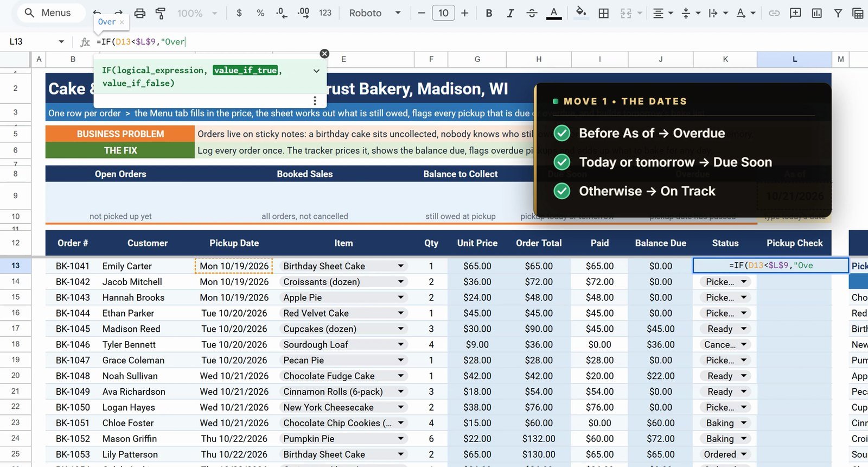
Task: Open the three-dot menu in formula help
Action: tap(315, 100)
